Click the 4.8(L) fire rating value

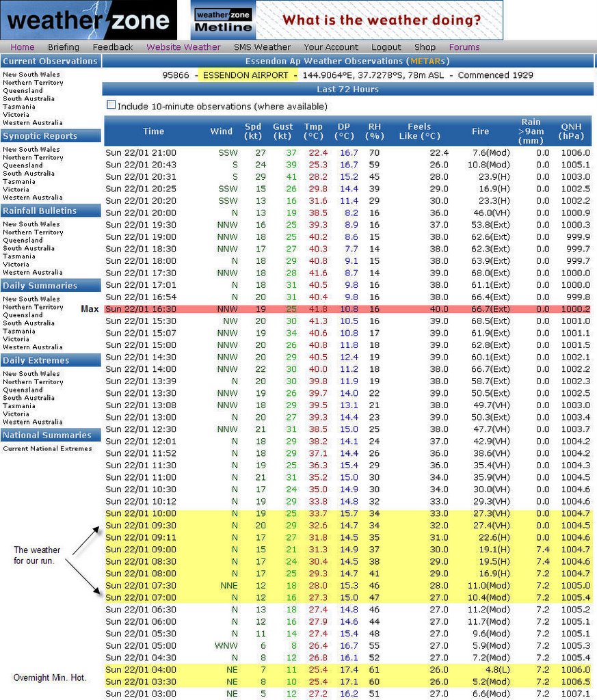tap(497, 670)
